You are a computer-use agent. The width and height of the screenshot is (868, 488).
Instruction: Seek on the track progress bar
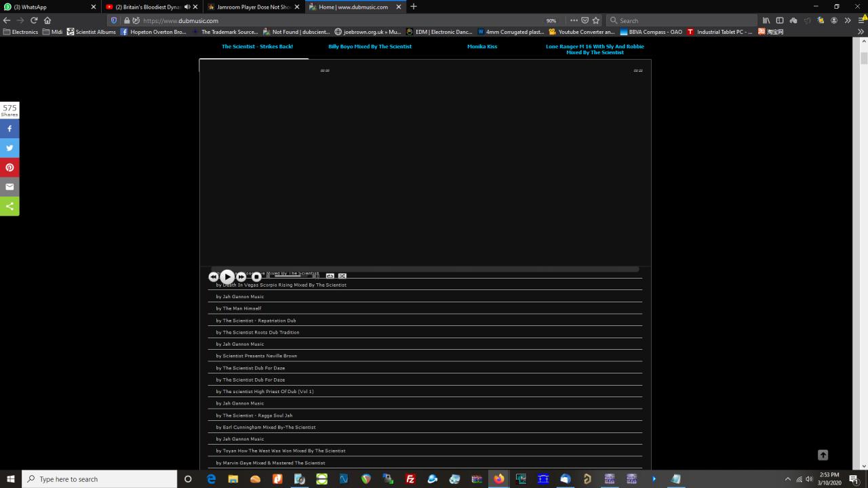tap(425, 269)
